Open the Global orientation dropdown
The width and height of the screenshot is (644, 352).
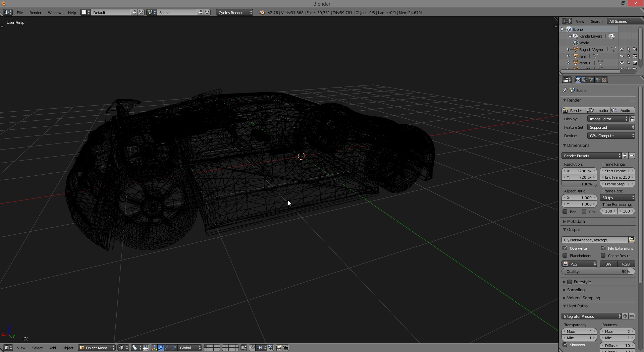tap(190, 348)
